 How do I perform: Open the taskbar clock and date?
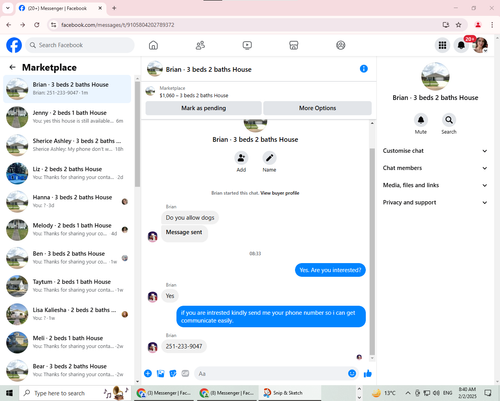tap(467, 393)
